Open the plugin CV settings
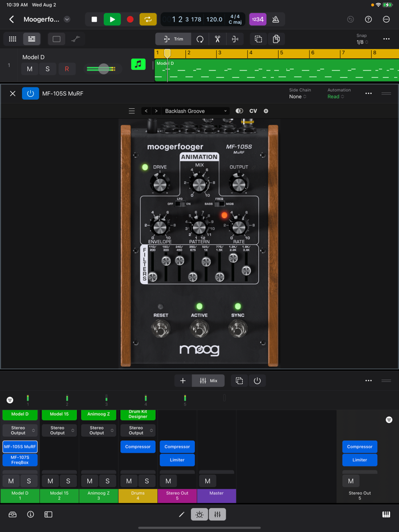 click(x=253, y=111)
